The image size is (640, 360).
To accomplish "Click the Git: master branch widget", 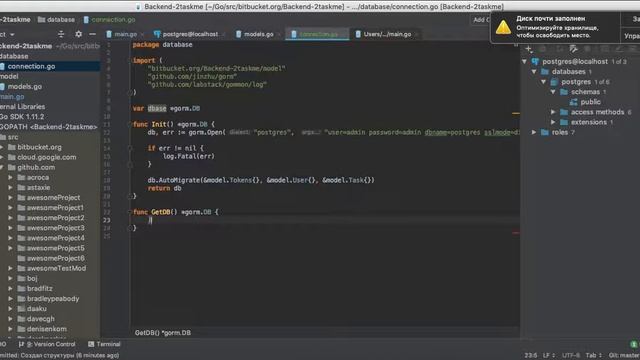I will [x=624, y=356].
